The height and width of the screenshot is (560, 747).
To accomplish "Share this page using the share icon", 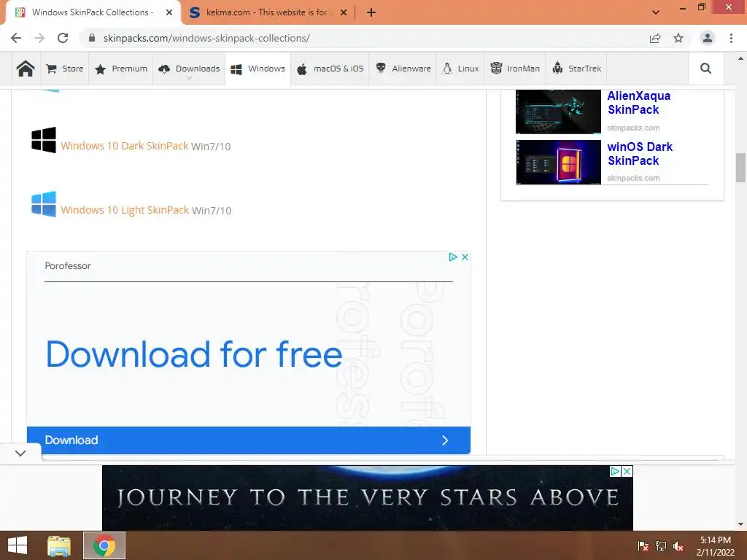I will [x=655, y=38].
